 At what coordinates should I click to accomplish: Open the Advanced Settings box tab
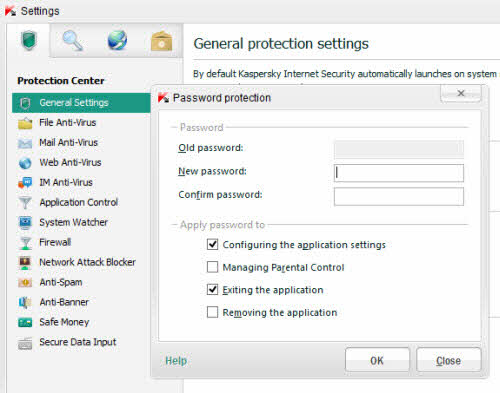[x=161, y=41]
